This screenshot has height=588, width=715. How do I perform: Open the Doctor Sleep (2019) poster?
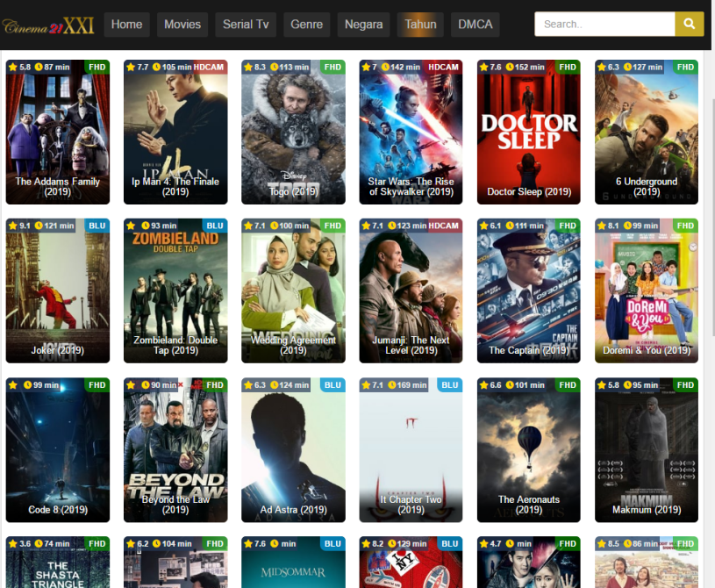(529, 132)
